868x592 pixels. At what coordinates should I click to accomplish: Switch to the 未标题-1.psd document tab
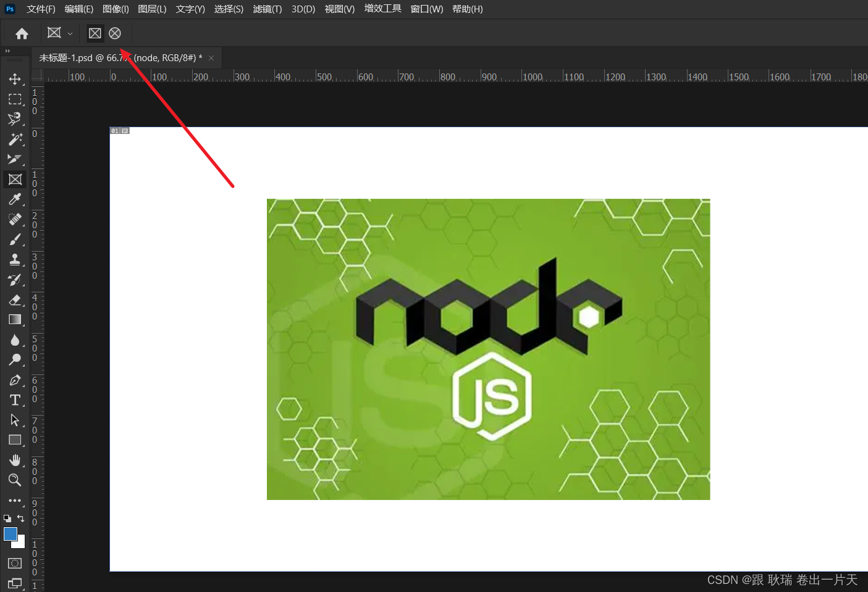(120, 57)
